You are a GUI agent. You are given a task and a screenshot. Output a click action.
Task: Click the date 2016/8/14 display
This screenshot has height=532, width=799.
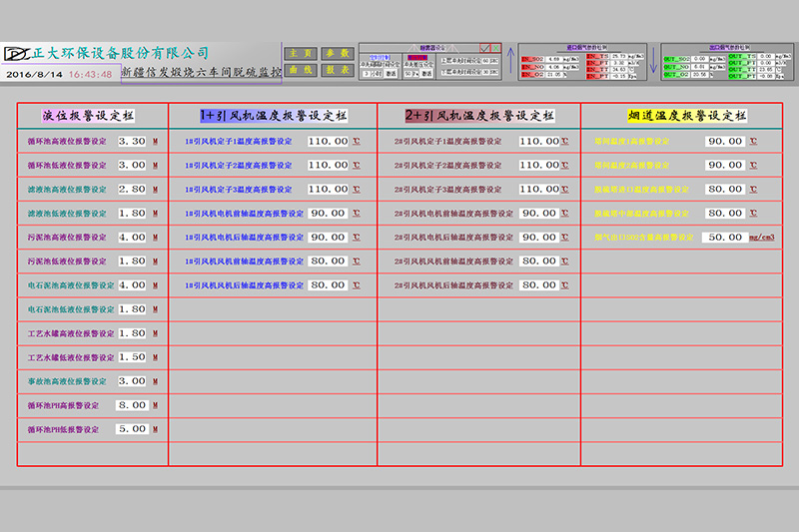[x=34, y=74]
